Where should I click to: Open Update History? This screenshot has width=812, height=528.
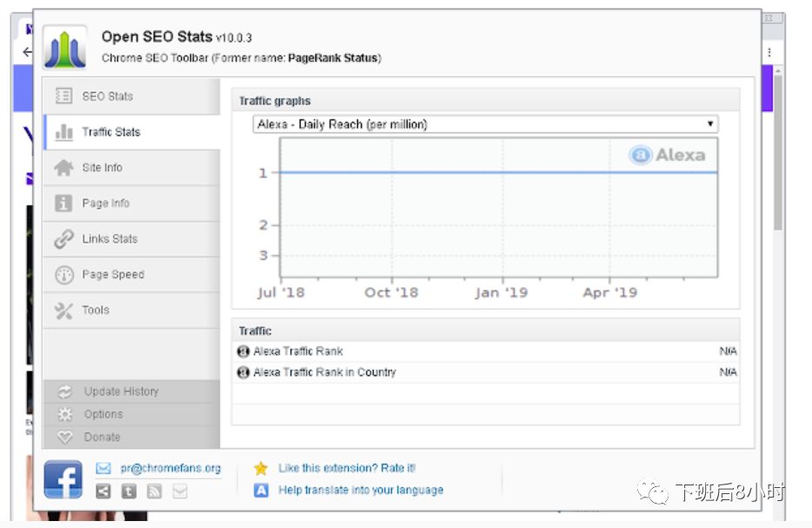tap(131, 391)
